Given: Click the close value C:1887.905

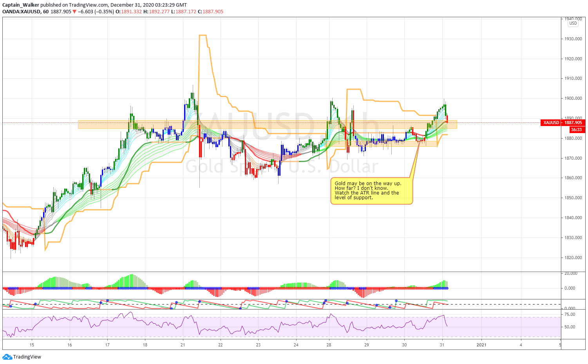Looking at the screenshot, I should click(210, 12).
